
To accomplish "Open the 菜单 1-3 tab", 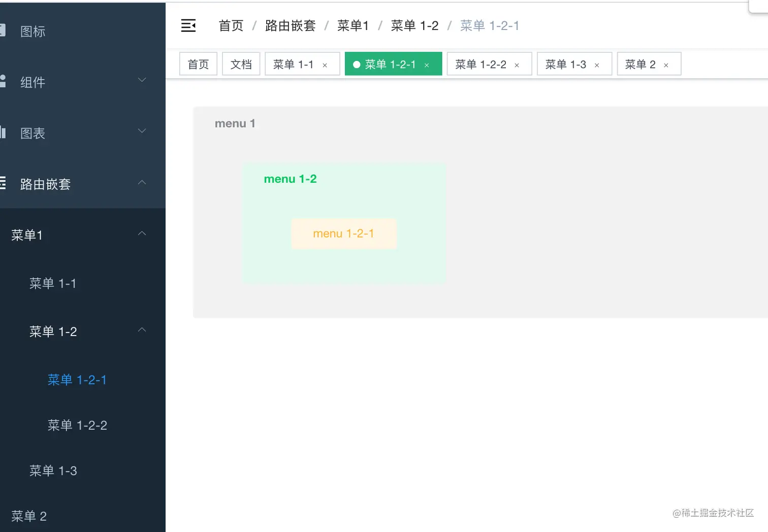I will (x=574, y=64).
